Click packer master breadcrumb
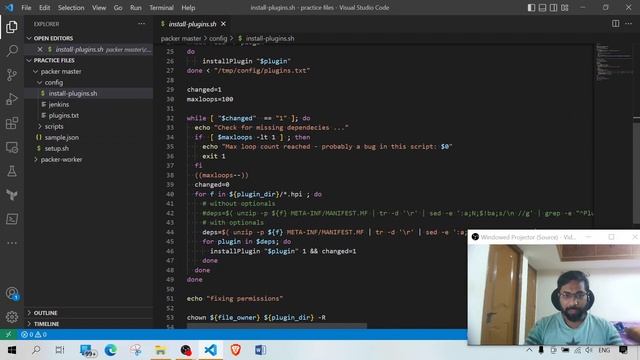 click(x=181, y=38)
